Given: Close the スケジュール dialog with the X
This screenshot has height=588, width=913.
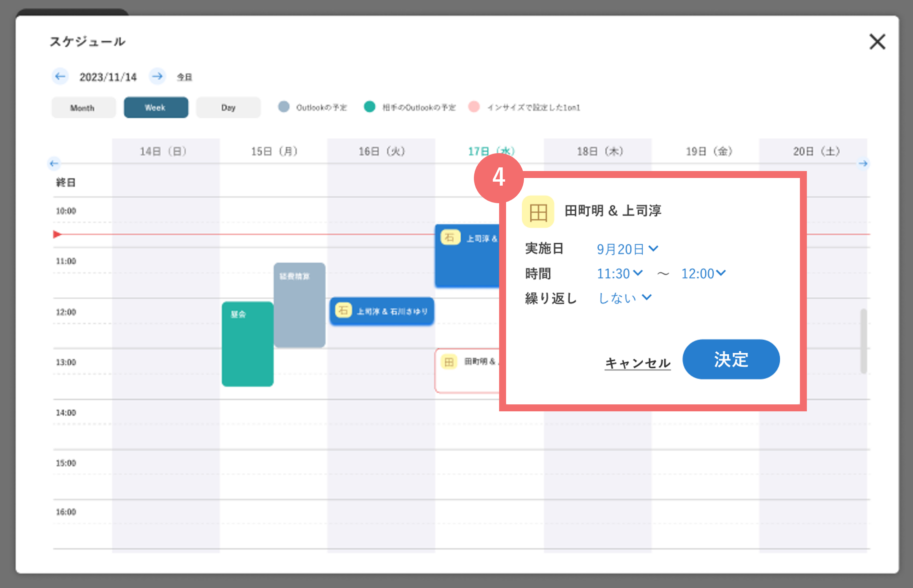Looking at the screenshot, I should click(877, 42).
